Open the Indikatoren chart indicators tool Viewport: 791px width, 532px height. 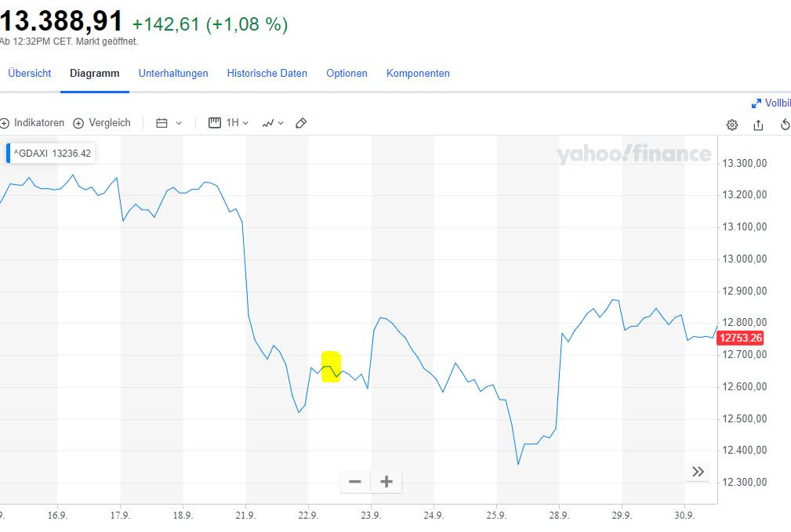tap(33, 122)
